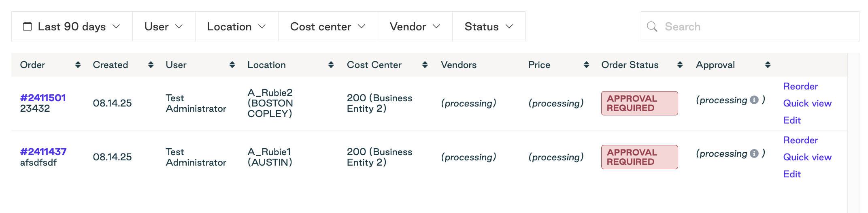Expand the User filter dropdown
The image size is (868, 213).
point(164,26)
